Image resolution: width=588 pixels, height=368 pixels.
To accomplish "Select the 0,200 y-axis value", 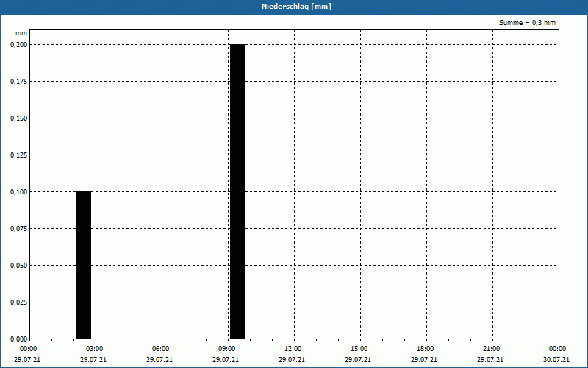I will pyautogui.click(x=19, y=45).
